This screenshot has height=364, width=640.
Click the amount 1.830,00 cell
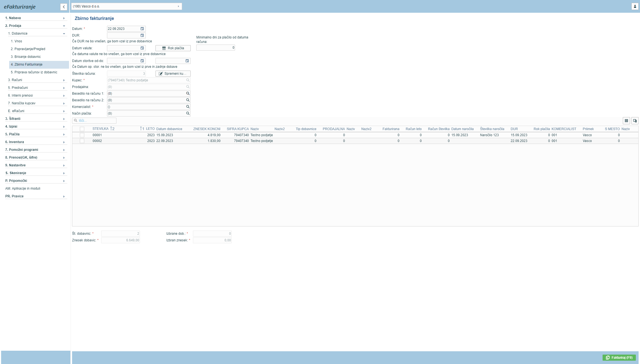tap(214, 141)
